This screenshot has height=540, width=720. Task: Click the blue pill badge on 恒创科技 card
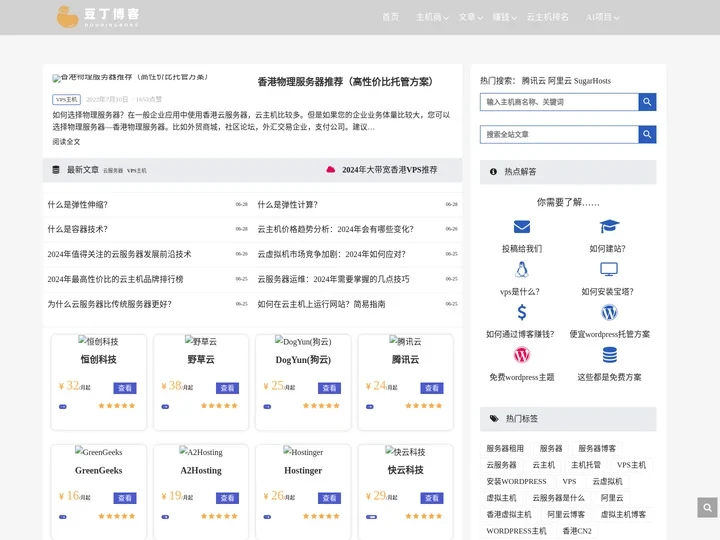point(63,406)
